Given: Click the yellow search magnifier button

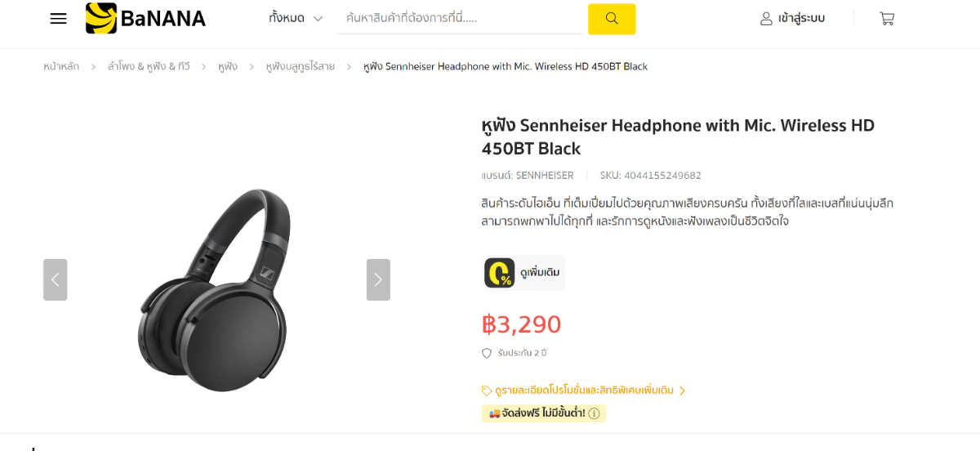Looking at the screenshot, I should pos(612,19).
